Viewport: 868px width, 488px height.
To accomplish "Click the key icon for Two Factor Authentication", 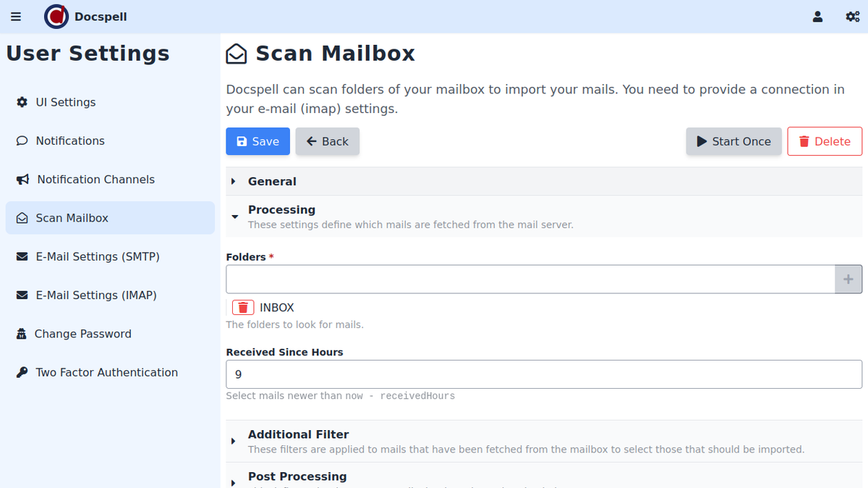I will tap(22, 373).
